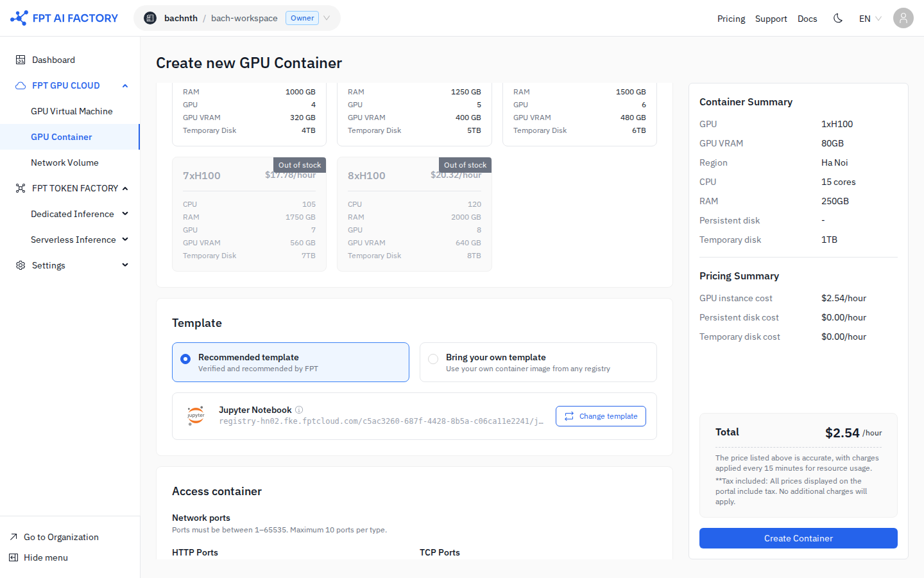
Task: Click the Settings gear icon
Action: click(21, 265)
